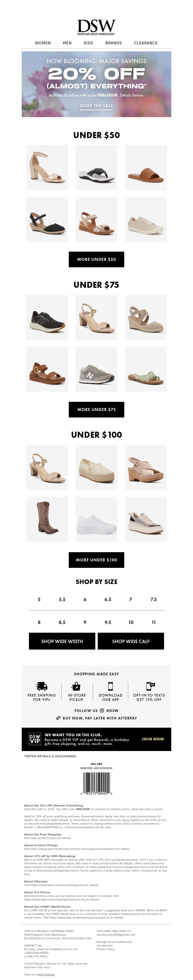
Task: Click the download app phone icon
Action: click(x=110, y=686)
